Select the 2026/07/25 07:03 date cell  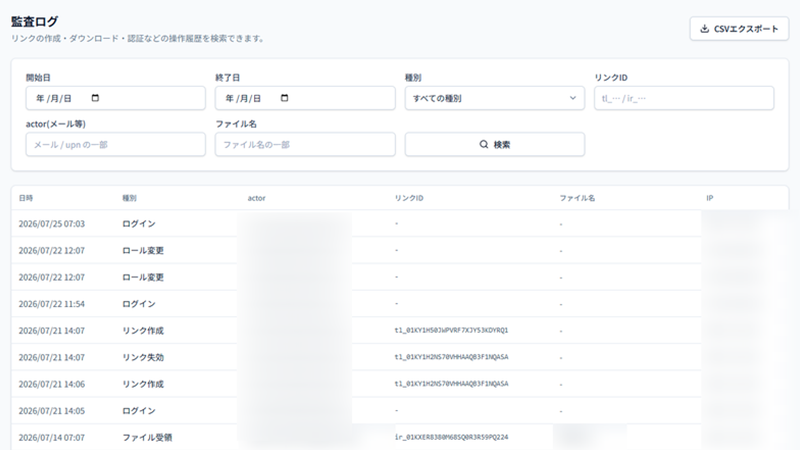tap(52, 223)
